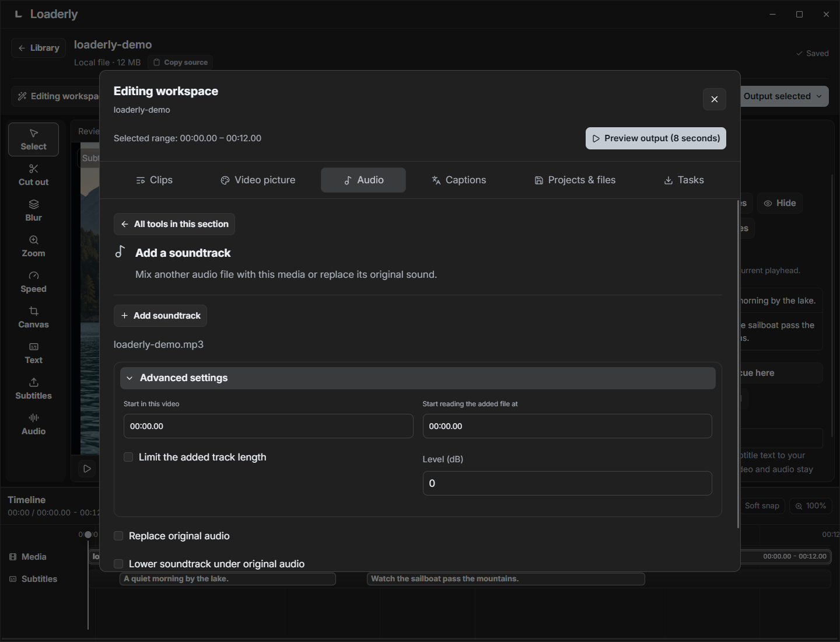Play the video preview
Screen dimensions: 840x642
click(87, 469)
